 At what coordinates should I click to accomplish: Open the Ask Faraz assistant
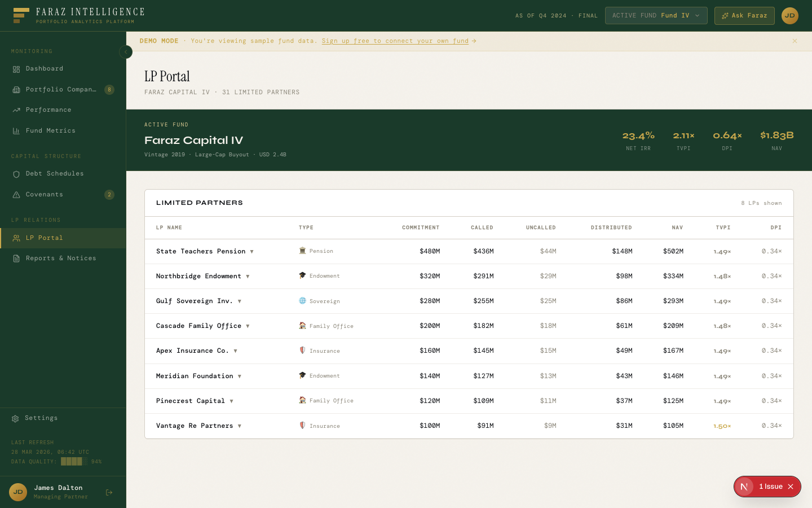point(744,16)
